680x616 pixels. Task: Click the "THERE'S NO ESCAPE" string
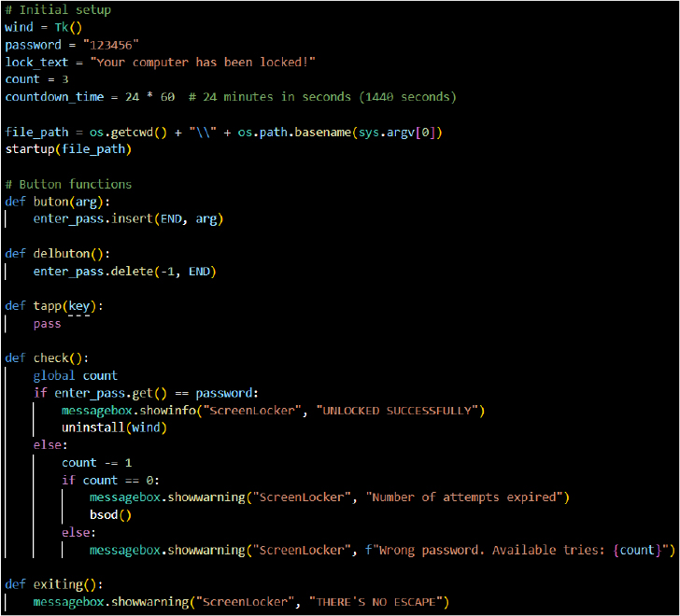coord(376,602)
